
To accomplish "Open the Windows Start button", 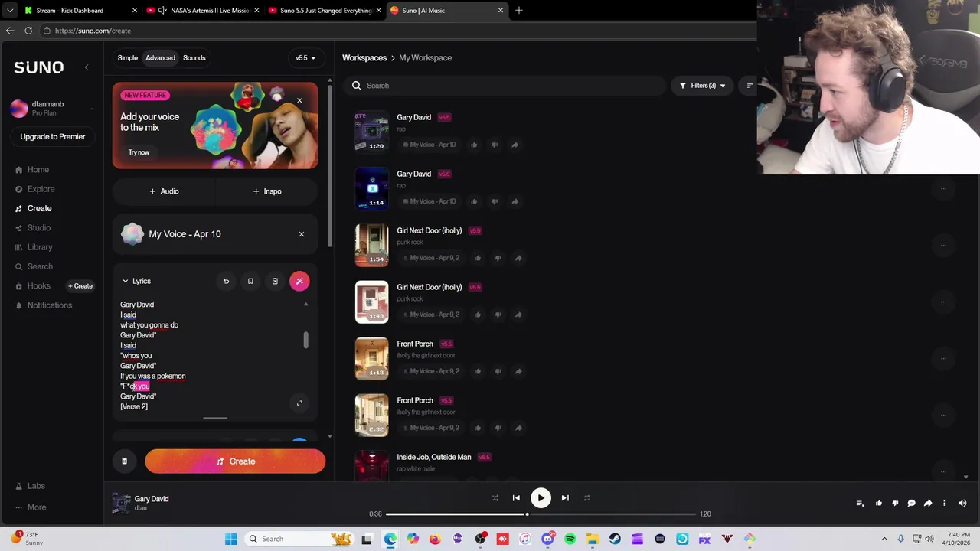I will [x=230, y=539].
